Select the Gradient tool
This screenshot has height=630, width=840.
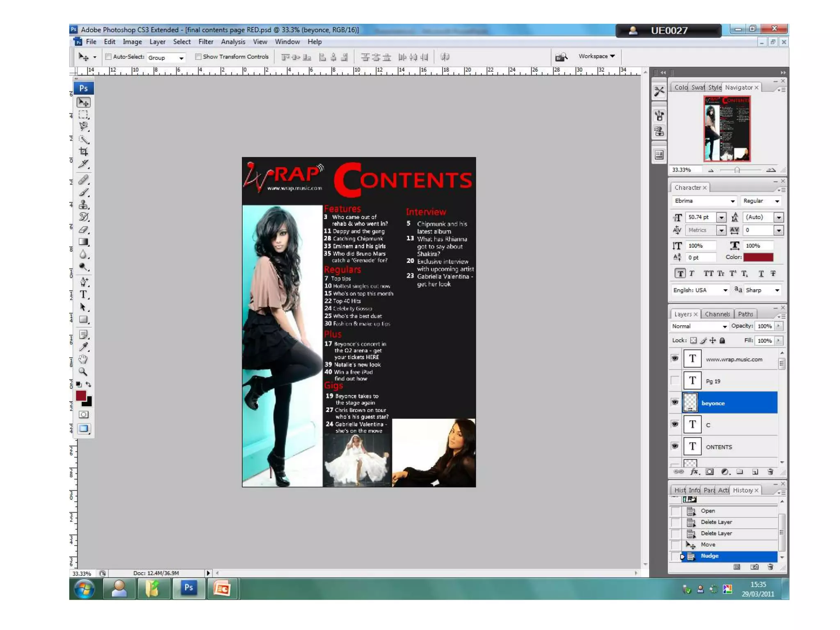[84, 242]
